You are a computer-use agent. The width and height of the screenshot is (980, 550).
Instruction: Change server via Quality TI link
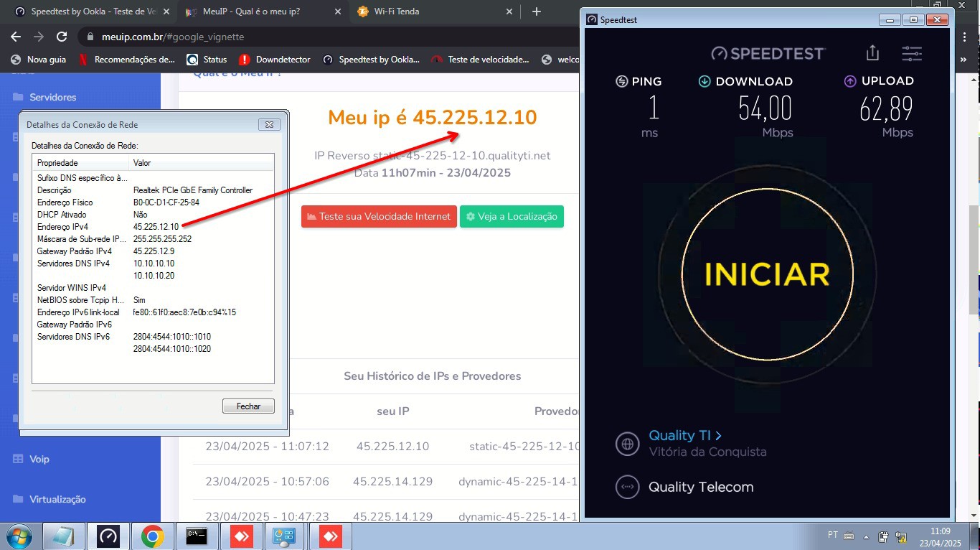click(684, 435)
